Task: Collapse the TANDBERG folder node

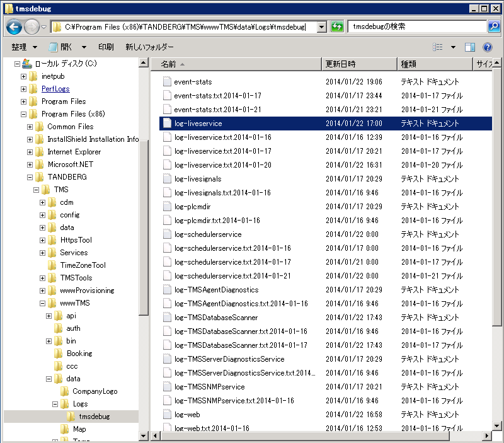Action: (30, 177)
